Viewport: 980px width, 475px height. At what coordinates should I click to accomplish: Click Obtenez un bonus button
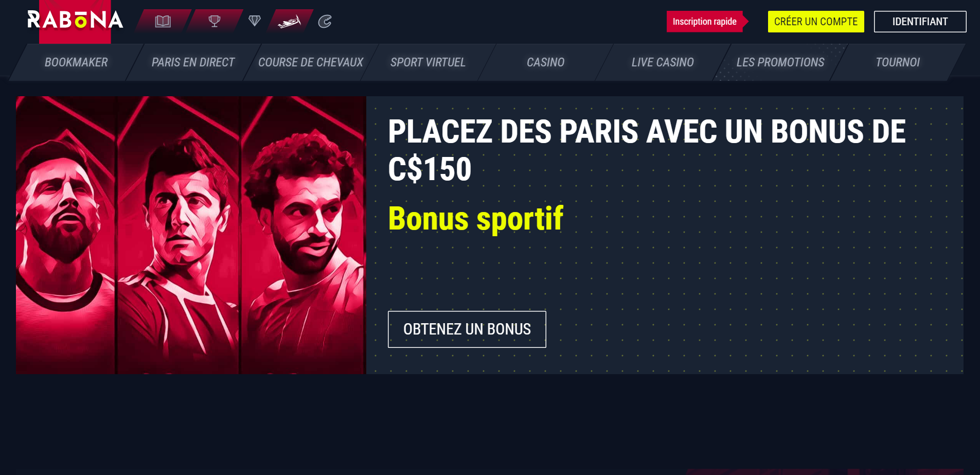coord(467,329)
